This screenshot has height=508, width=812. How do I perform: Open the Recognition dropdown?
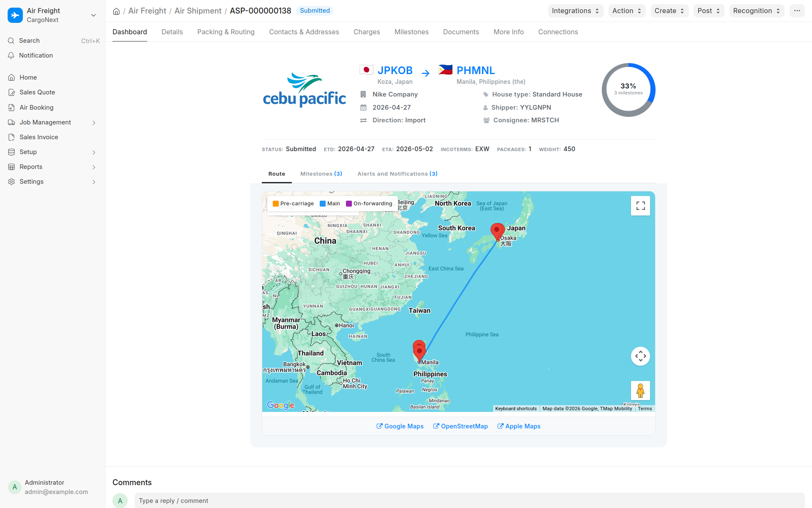(757, 11)
